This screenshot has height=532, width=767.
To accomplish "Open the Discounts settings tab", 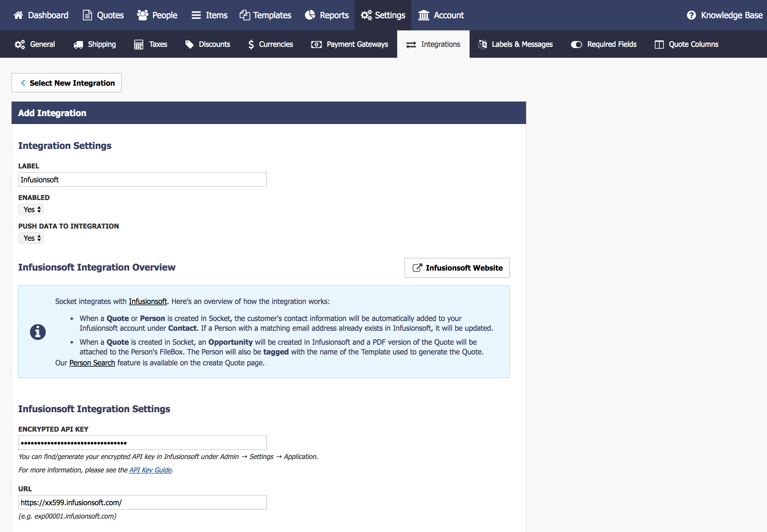I will click(208, 44).
